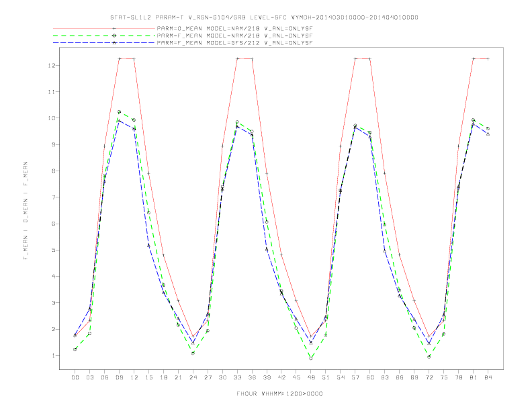
Task: Click y-axis tick label 7
Action: click(53, 197)
